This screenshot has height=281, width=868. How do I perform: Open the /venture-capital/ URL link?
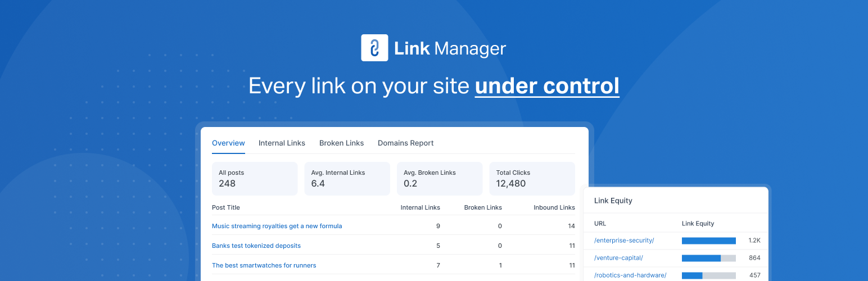pos(618,258)
